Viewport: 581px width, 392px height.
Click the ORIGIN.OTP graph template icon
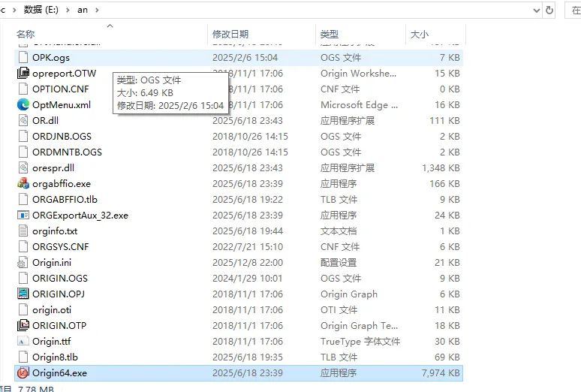pos(23,325)
